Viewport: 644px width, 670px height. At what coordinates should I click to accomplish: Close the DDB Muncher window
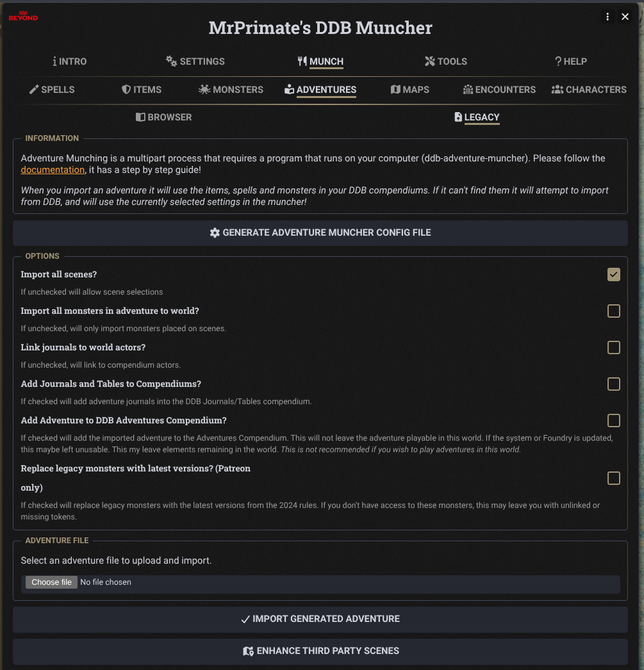point(625,17)
